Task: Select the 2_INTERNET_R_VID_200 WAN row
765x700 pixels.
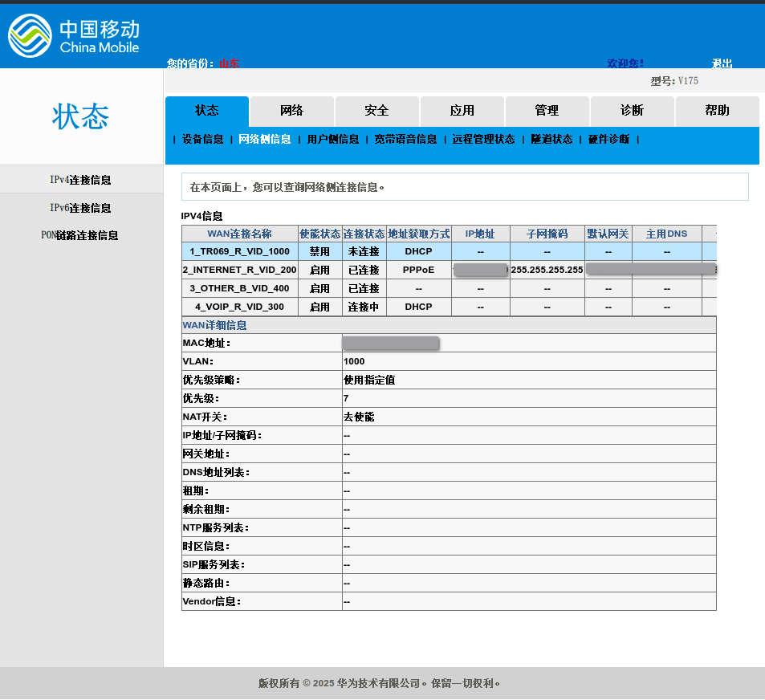Action: 239,271
